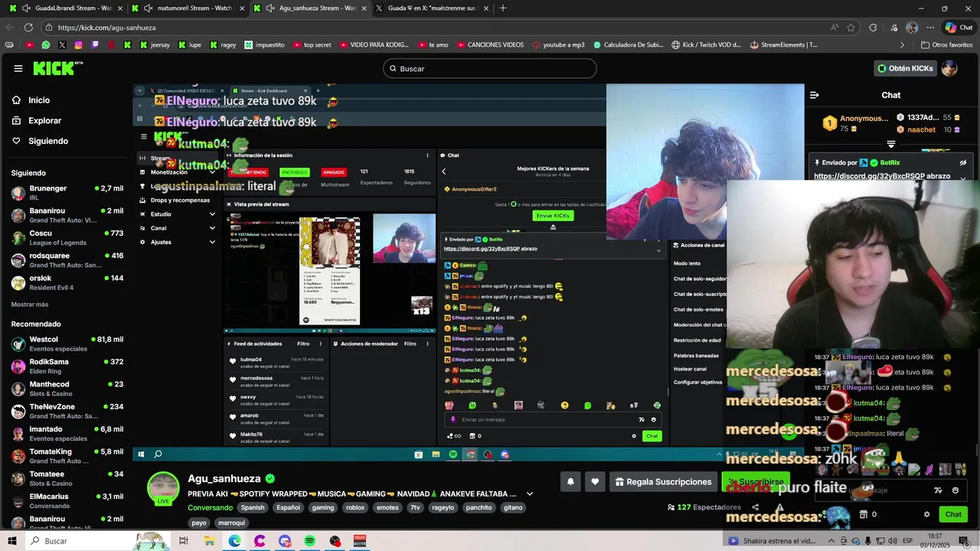Open the Otros favoritos folder
The height and width of the screenshot is (551, 980).
[947, 45]
